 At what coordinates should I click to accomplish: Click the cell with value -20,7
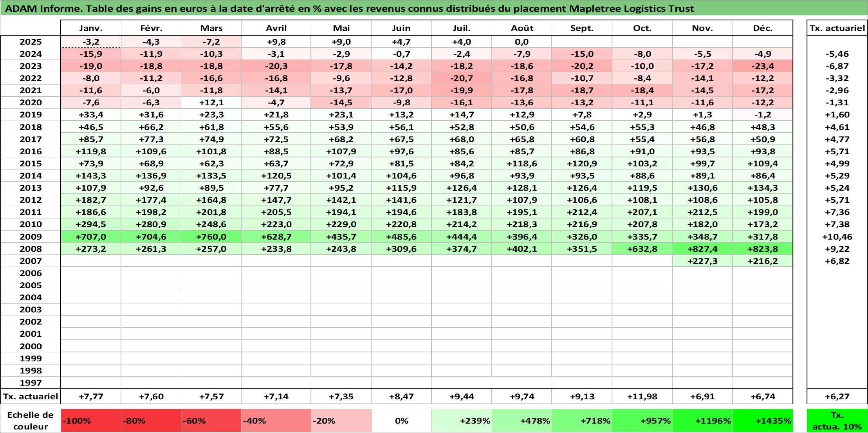click(462, 78)
